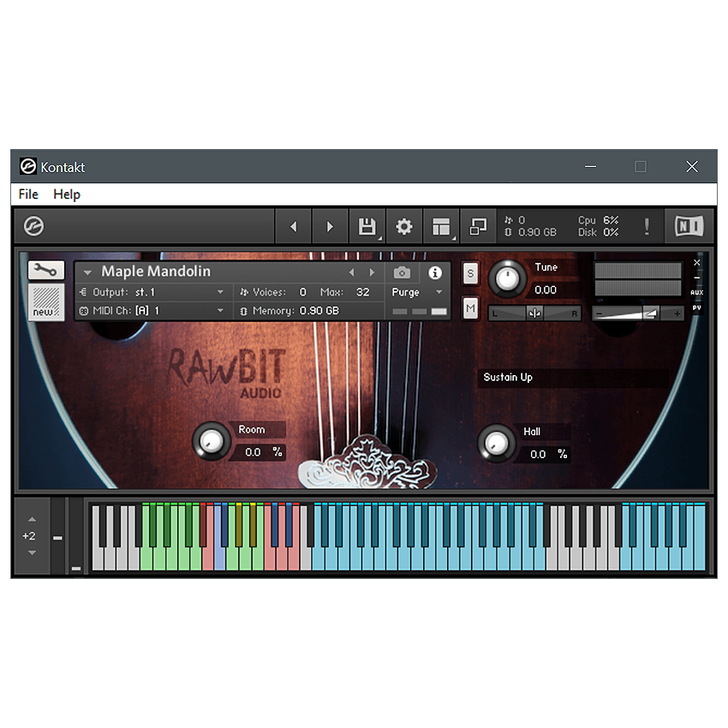Solo the Maple Mandolin instrument
The image size is (728, 728).
[469, 272]
